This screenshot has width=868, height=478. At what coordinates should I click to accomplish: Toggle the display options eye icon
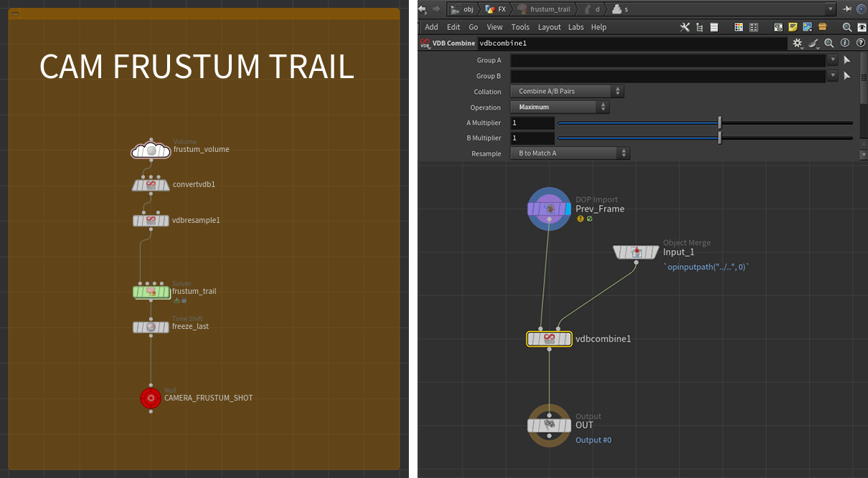pyautogui.click(x=862, y=27)
